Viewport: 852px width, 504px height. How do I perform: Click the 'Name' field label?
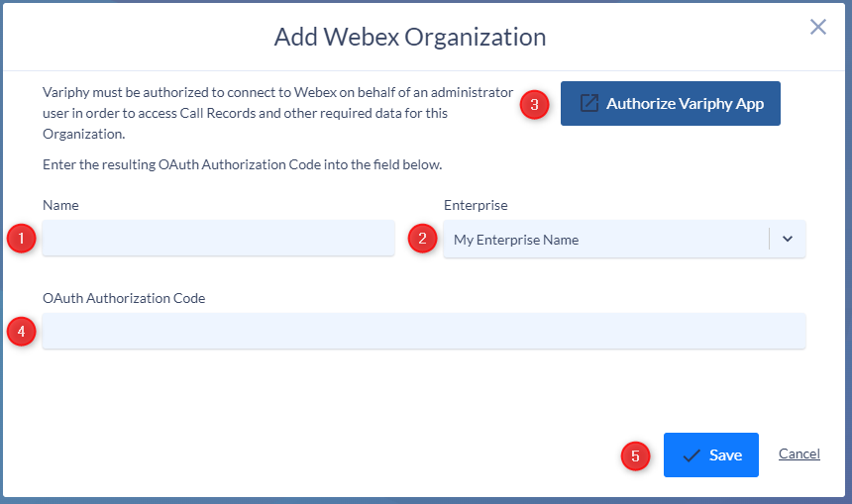pos(60,205)
